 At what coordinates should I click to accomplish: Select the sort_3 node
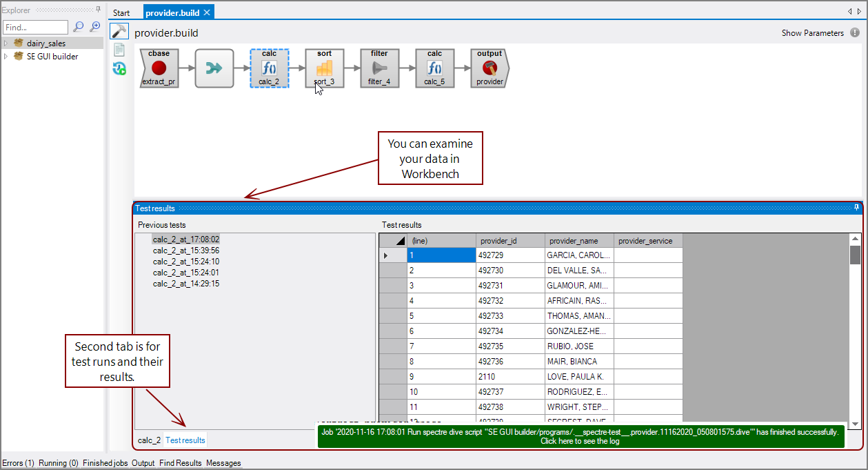[324, 68]
